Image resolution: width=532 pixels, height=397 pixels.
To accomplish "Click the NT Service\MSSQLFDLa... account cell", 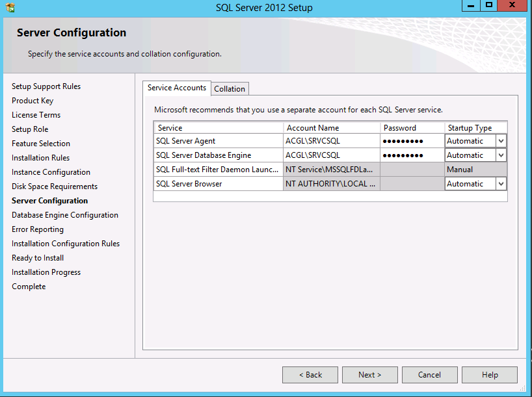I will 332,170.
